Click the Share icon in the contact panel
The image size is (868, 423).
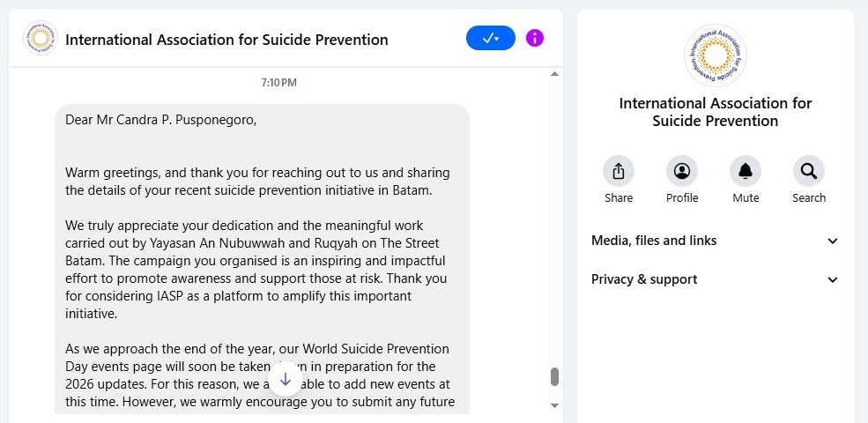coord(619,171)
